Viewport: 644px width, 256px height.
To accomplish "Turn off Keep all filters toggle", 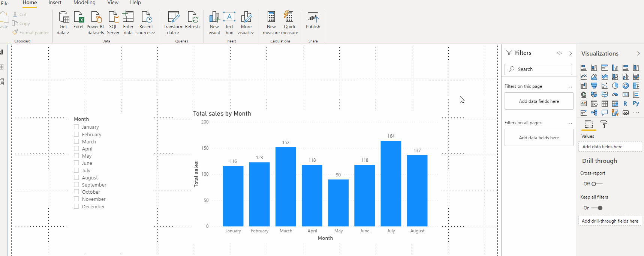I will pos(597,208).
